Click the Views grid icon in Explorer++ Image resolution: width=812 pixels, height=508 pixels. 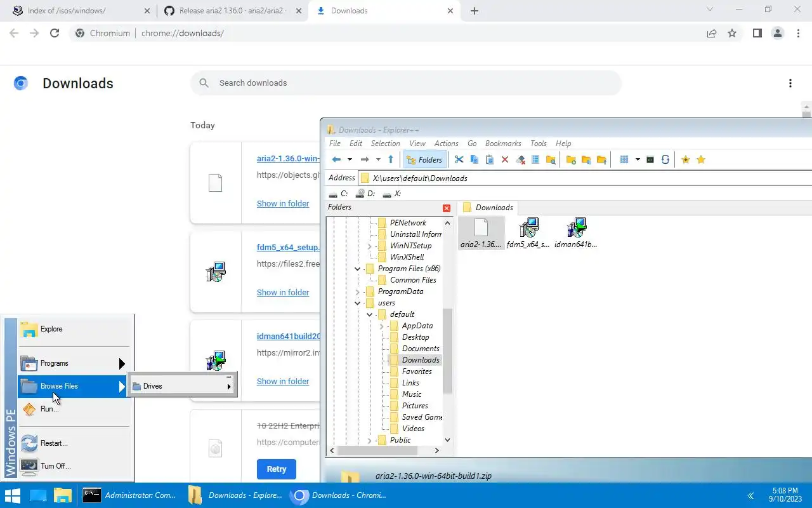[x=624, y=159]
